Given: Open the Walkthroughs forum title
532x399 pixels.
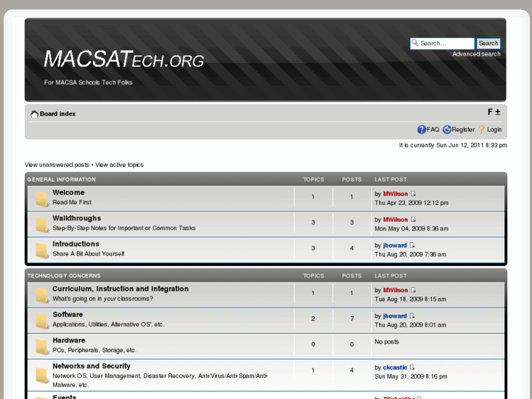Looking at the screenshot, I should click(x=77, y=218).
